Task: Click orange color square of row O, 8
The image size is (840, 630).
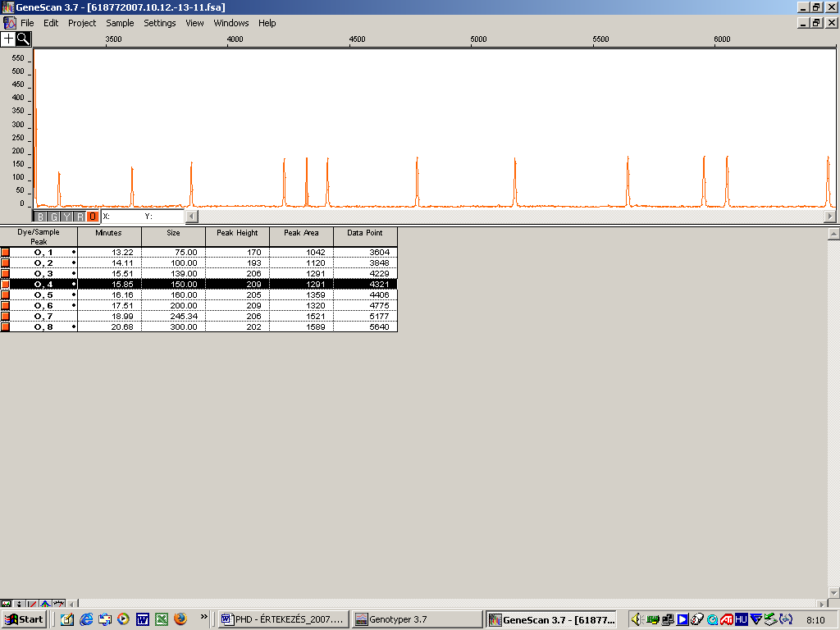Action: 6,326
